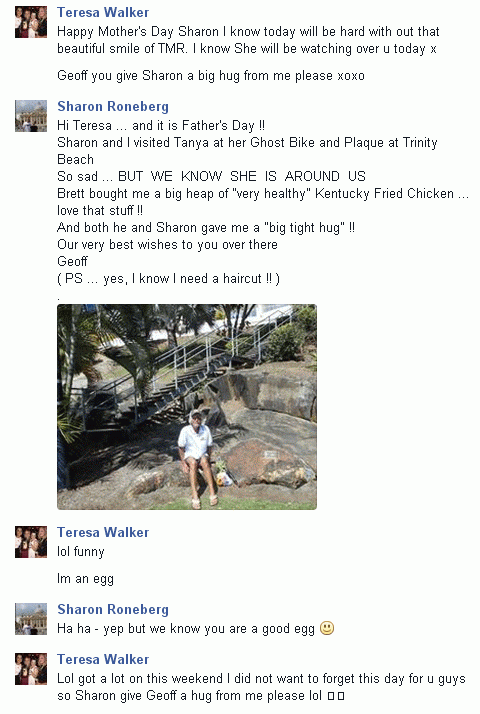The height and width of the screenshot is (714, 480).
Task: Click Sharon Roneberg's avatar beside the 'good egg' reply
Action: 31,619
